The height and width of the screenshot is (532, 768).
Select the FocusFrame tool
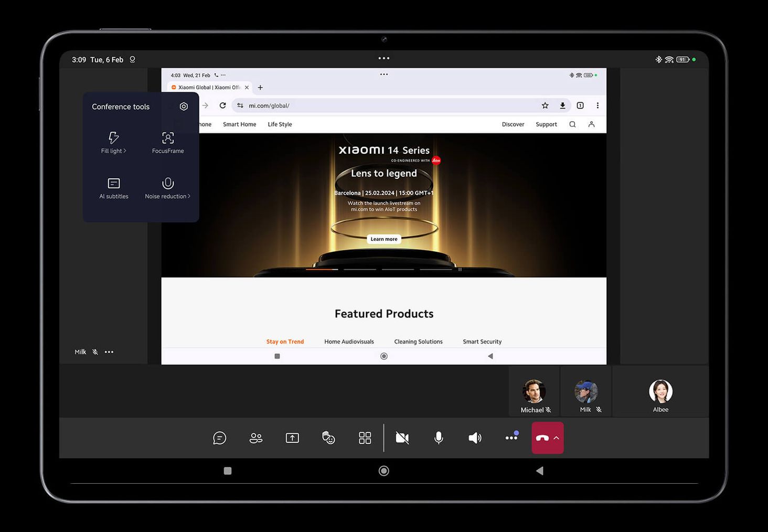click(168, 143)
